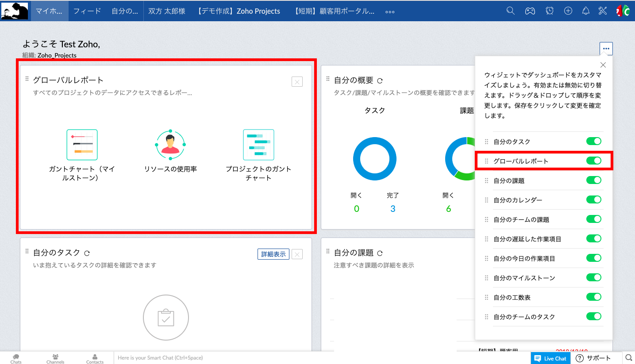Open the 双方 太郎様 tab
This screenshot has width=635, height=364.
coord(167,11)
